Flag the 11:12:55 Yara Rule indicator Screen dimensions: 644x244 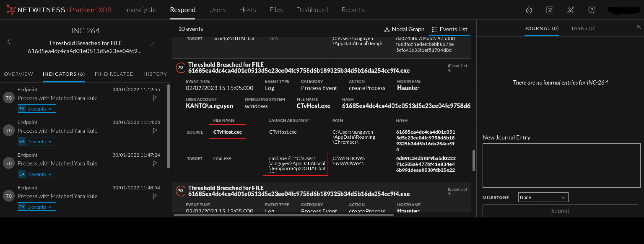pyautogui.click(x=155, y=98)
